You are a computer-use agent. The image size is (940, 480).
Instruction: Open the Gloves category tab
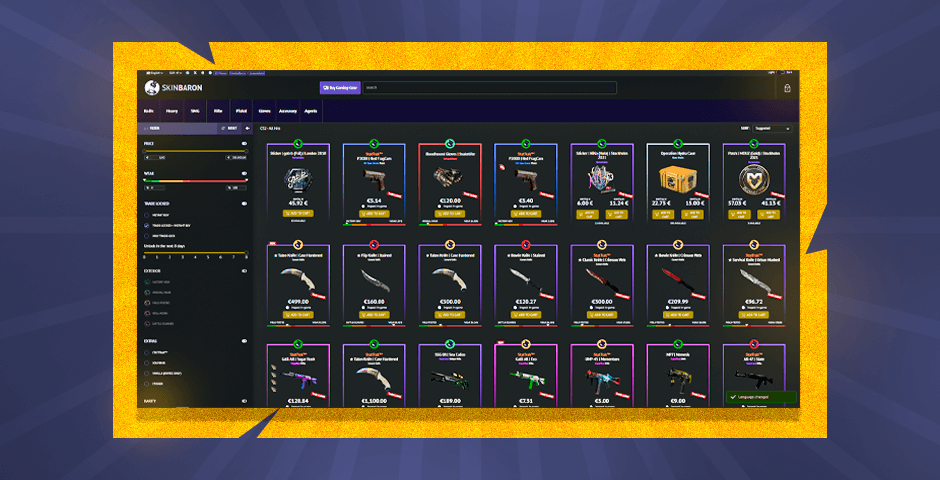pyautogui.click(x=264, y=111)
